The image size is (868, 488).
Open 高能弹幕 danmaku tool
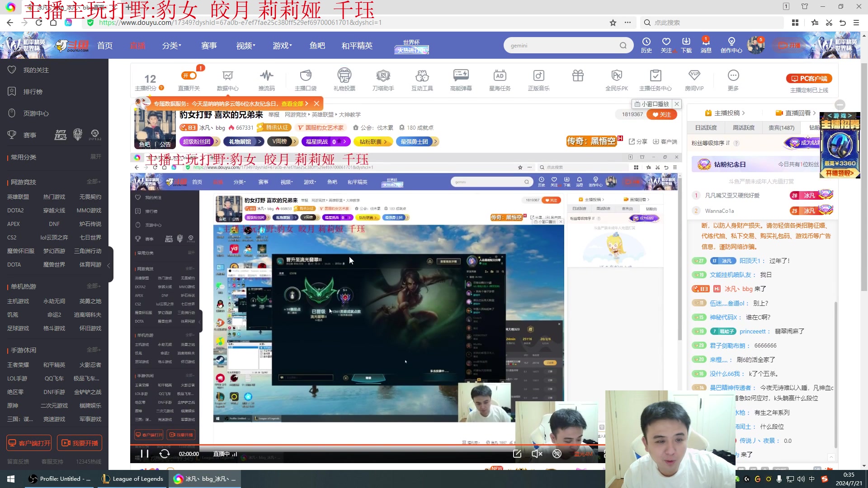point(461,80)
